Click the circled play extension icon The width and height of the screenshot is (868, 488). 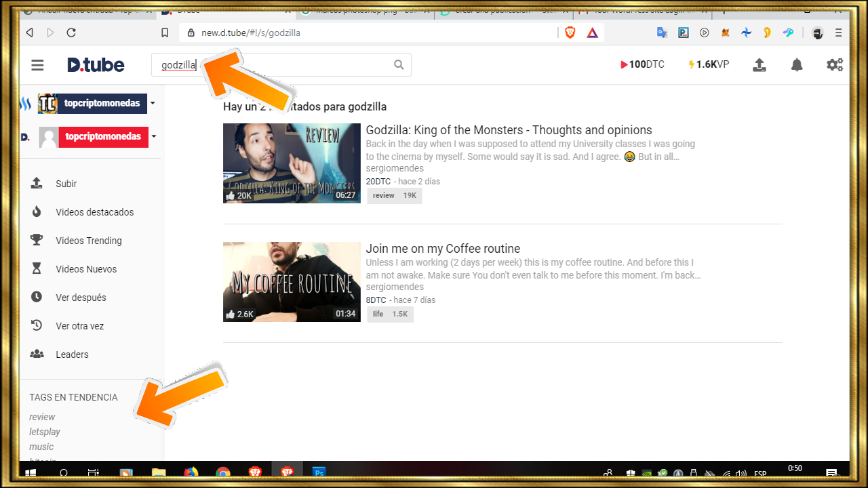tap(705, 33)
